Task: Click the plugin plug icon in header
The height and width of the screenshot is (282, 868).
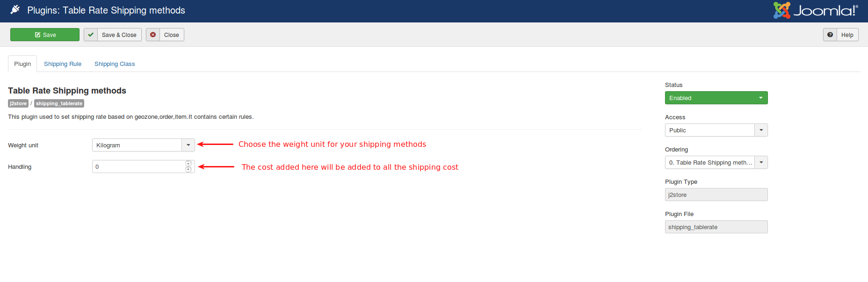Action: tap(15, 9)
